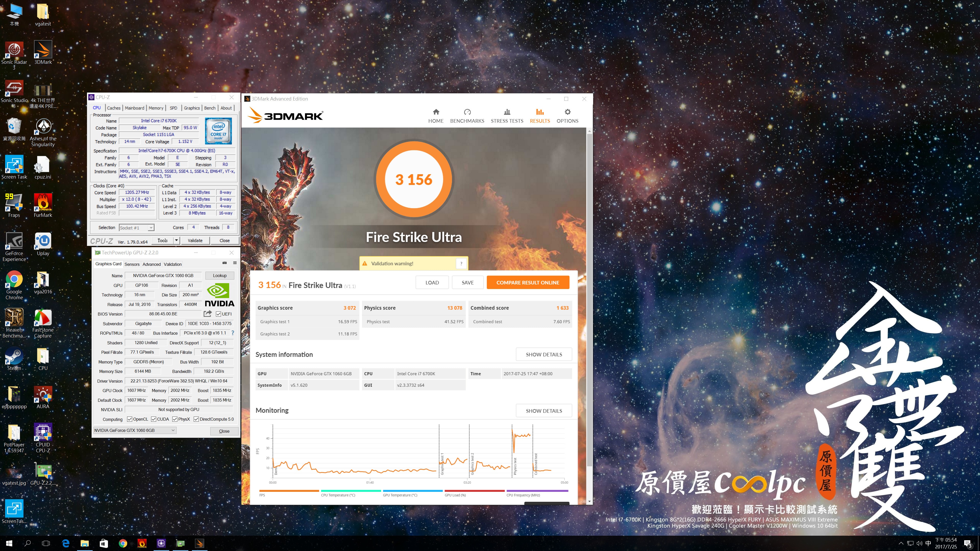
Task: Open the Memory tab in CPU-Z
Action: click(156, 108)
